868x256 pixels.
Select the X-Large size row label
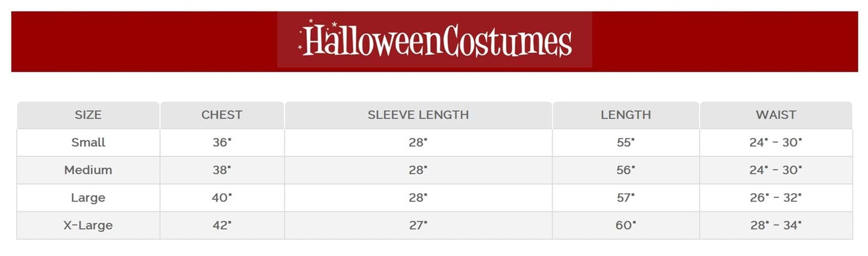coord(88,226)
